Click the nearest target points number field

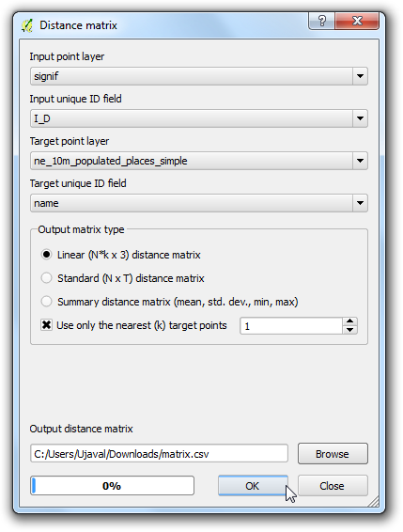(x=291, y=326)
